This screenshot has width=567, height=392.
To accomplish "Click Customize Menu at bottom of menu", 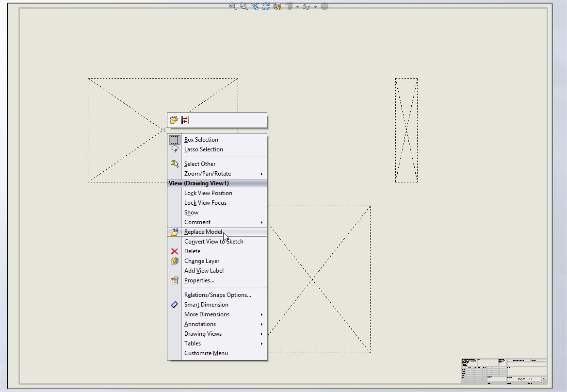I will [206, 353].
